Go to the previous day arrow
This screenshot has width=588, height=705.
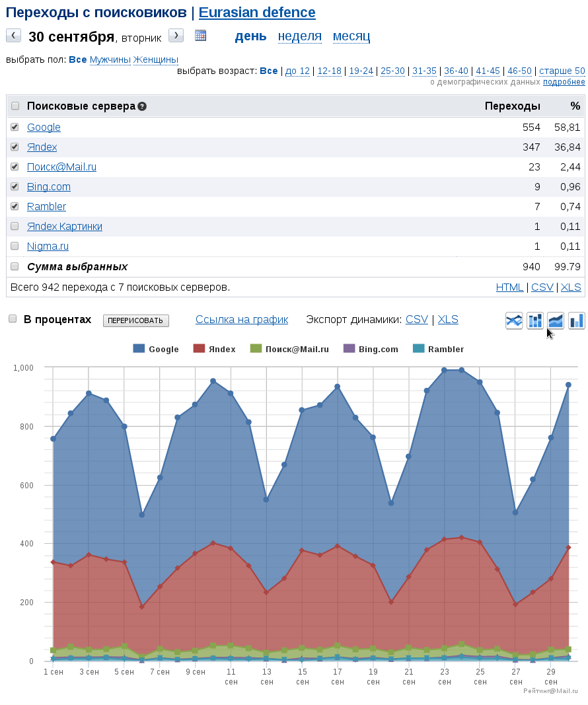click(x=13, y=36)
